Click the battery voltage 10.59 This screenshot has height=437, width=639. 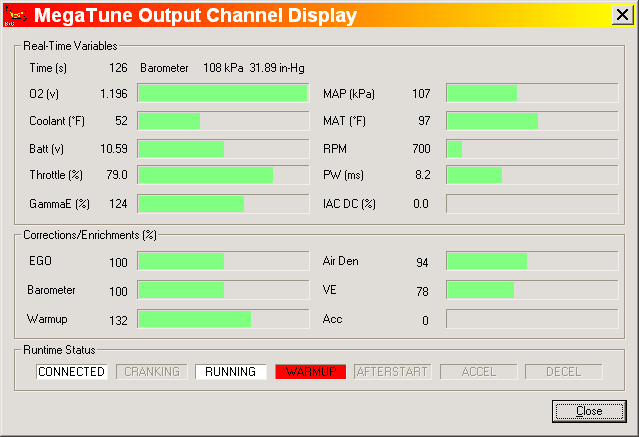(x=114, y=149)
